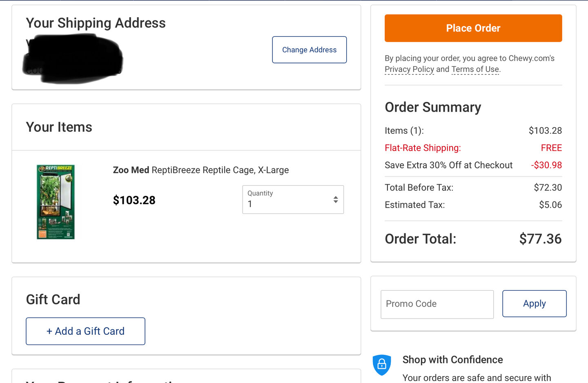Image resolution: width=588 pixels, height=383 pixels.
Task: Open the Quantity dropdown
Action: coord(293,199)
